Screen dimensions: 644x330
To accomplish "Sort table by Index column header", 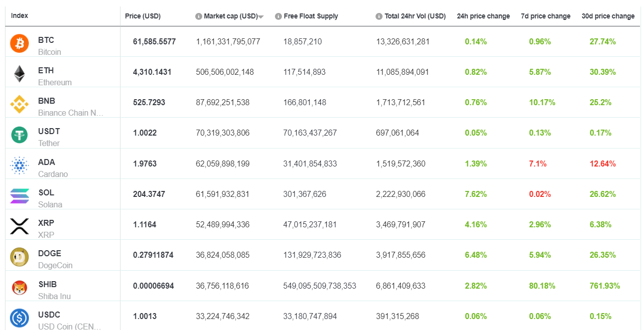I will click(19, 15).
